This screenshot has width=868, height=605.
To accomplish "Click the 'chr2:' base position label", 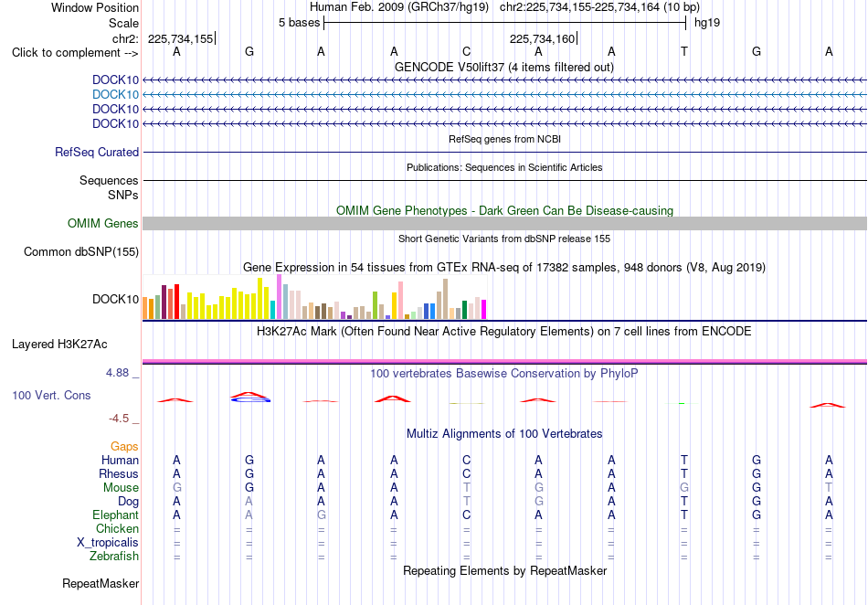I will click(x=125, y=38).
